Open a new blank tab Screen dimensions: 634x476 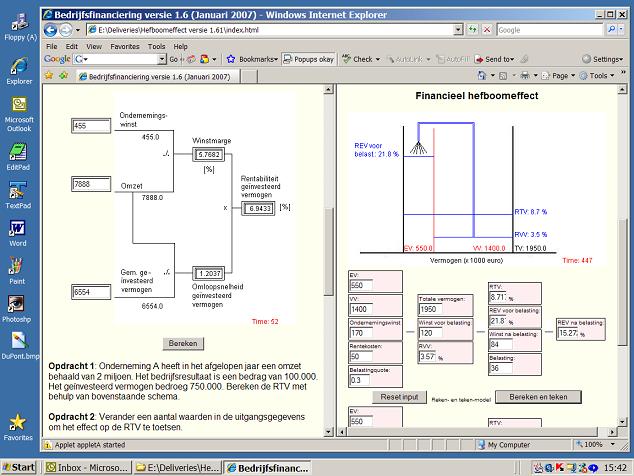pyautogui.click(x=249, y=76)
